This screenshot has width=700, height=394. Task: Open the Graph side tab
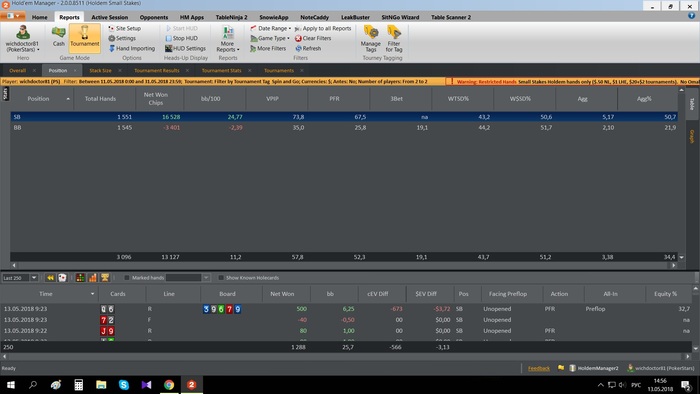pos(692,137)
